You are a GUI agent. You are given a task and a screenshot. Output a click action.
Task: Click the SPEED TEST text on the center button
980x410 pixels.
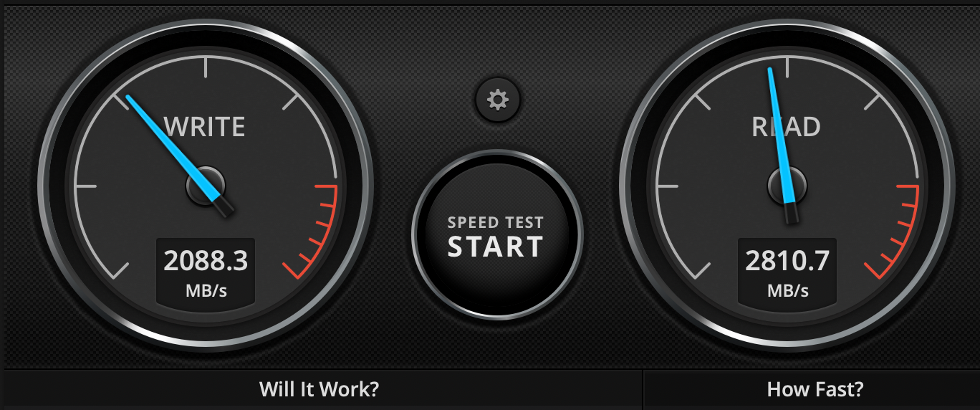(496, 222)
